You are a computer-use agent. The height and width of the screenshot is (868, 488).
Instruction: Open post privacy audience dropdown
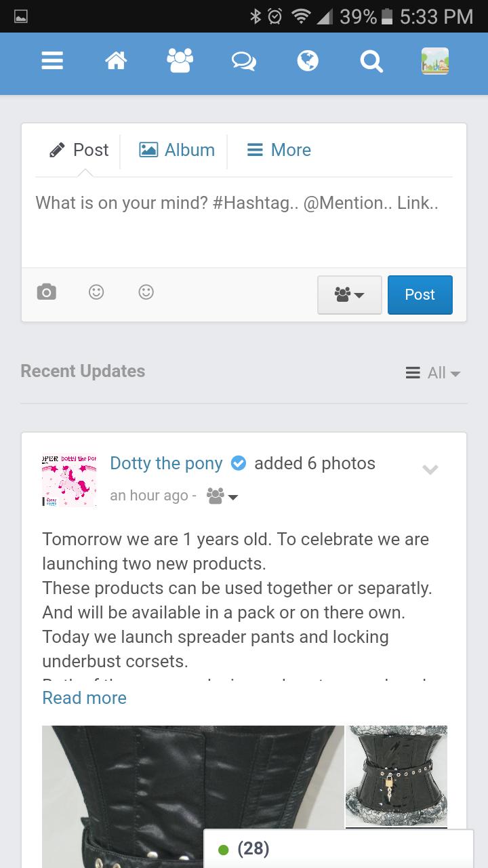click(349, 294)
